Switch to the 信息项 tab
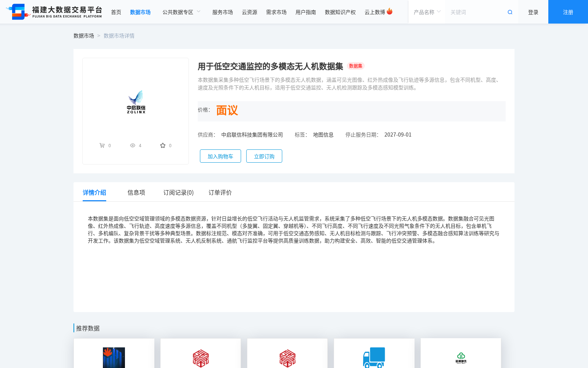 click(136, 192)
